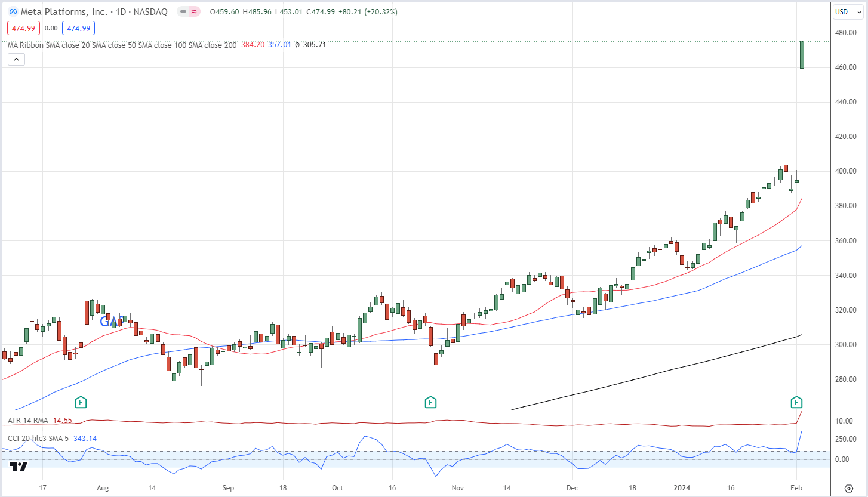Click the ATR value 14.55
868x497 pixels.
tap(63, 421)
